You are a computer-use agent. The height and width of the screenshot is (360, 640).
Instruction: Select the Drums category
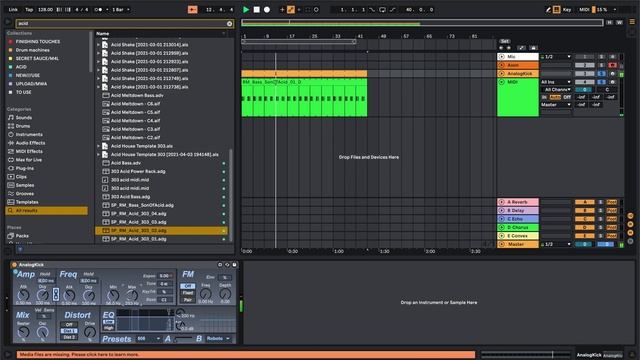(x=22, y=126)
